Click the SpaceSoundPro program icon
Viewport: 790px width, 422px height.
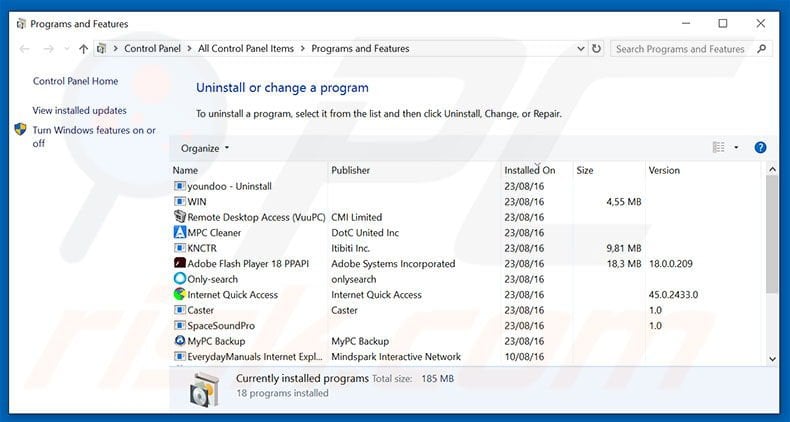tap(179, 325)
